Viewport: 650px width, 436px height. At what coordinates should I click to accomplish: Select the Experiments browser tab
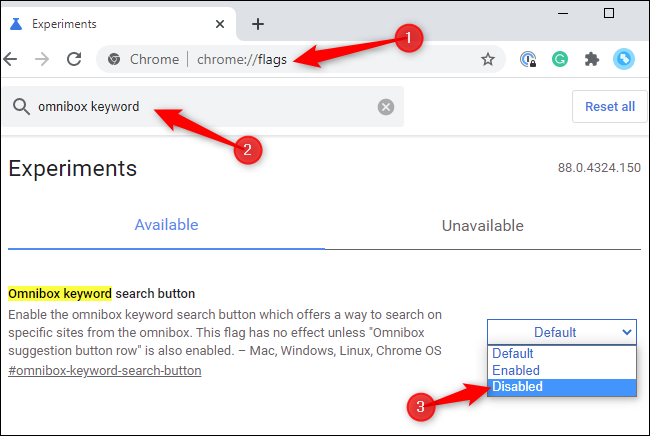point(118,24)
